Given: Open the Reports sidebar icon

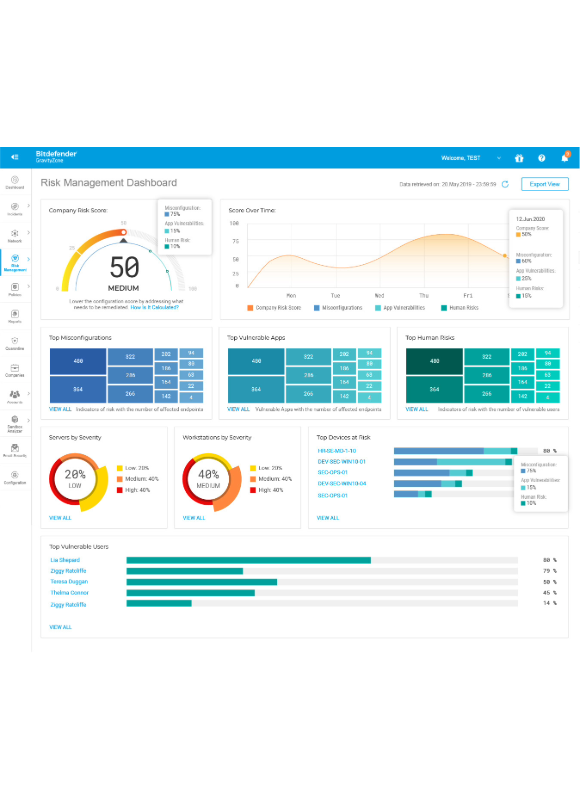Looking at the screenshot, I should tap(14, 316).
